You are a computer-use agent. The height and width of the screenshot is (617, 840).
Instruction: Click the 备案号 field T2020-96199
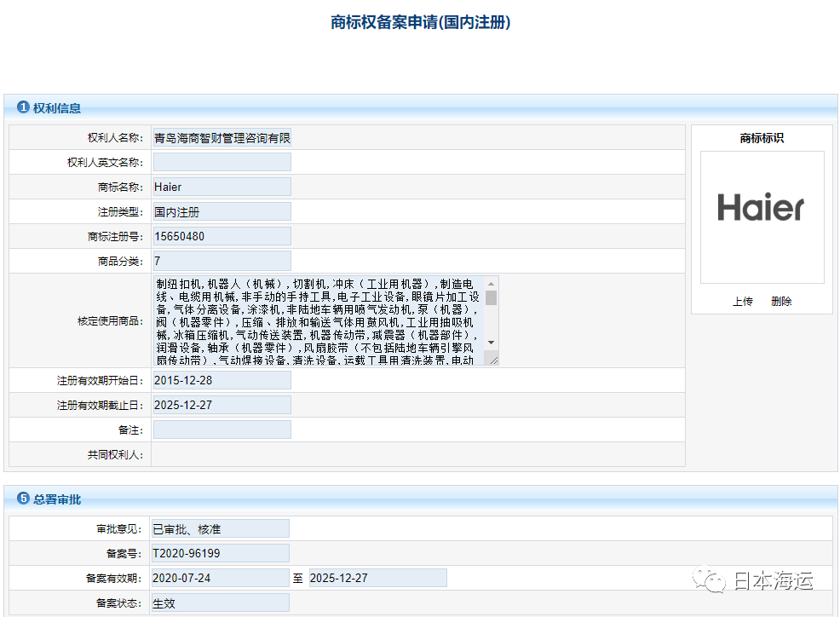(x=220, y=553)
